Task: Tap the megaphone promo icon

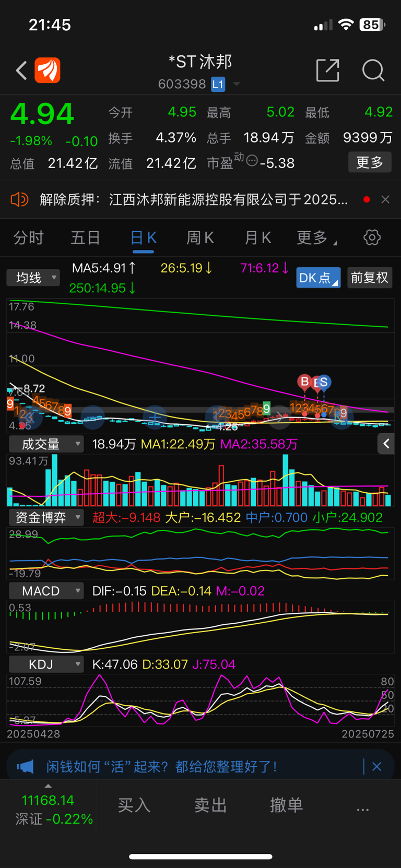Action: click(25, 767)
